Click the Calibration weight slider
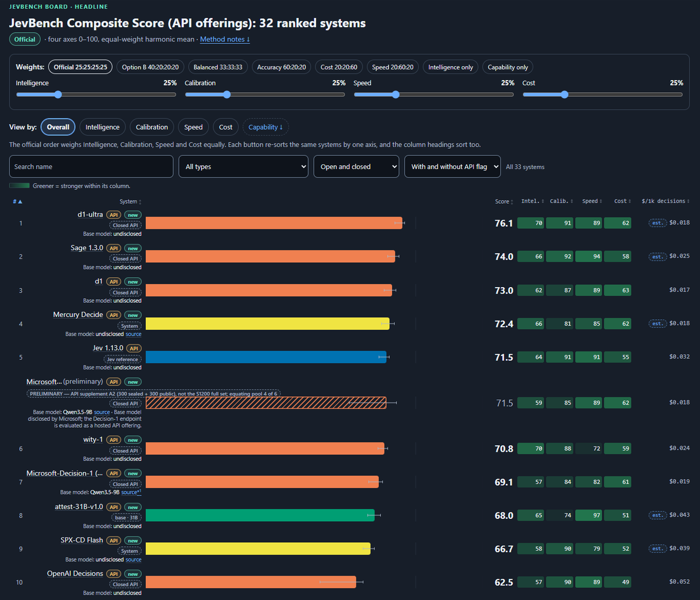700x600 pixels. click(x=265, y=95)
